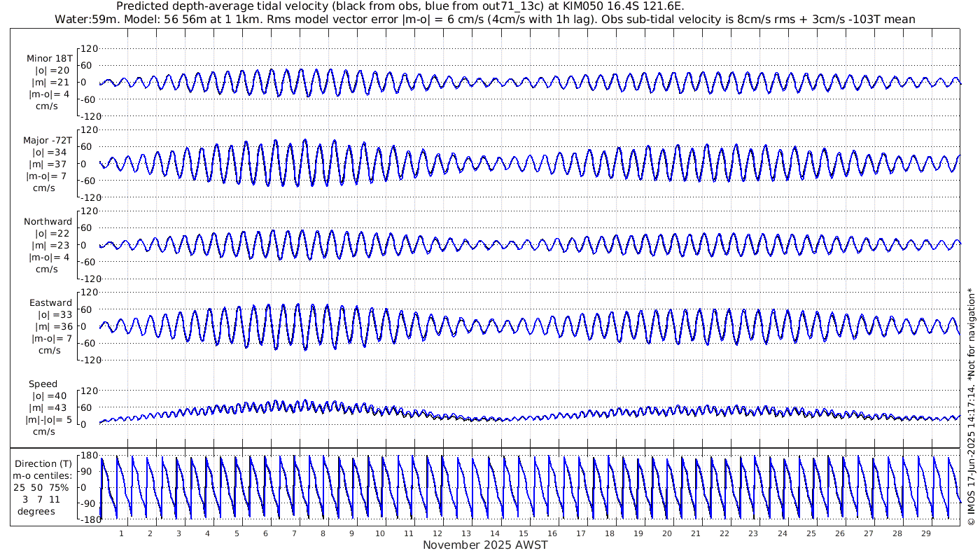This screenshot has width=980, height=560.
Task: Click the '25 50 75%' centile header
Action: (x=43, y=487)
